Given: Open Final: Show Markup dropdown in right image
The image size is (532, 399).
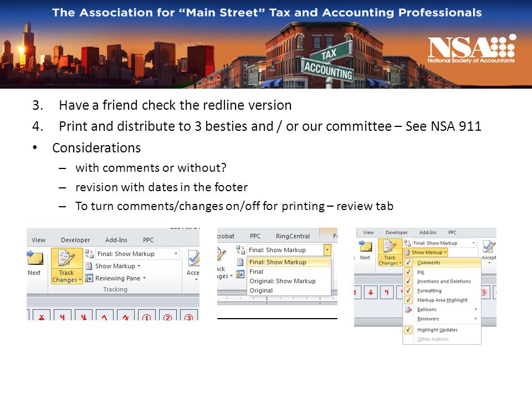Looking at the screenshot, I should pyautogui.click(x=473, y=243).
